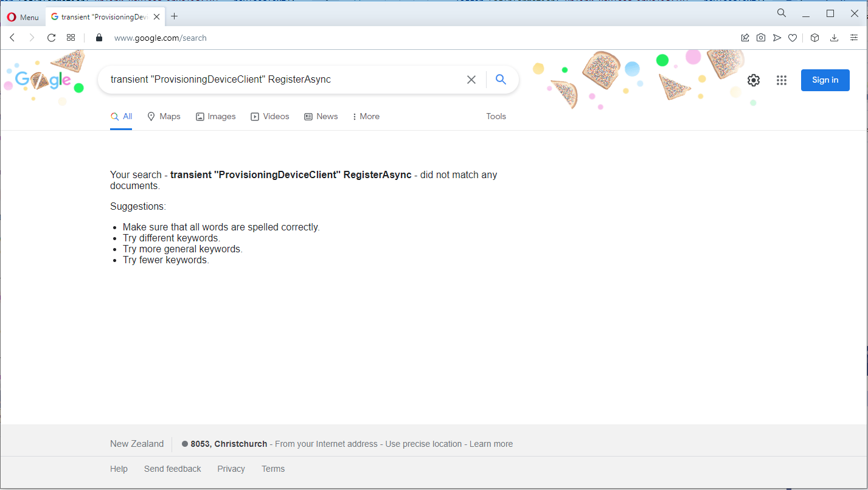Open the Google apps grid icon
Image resolution: width=868 pixels, height=490 pixels.
tap(782, 80)
